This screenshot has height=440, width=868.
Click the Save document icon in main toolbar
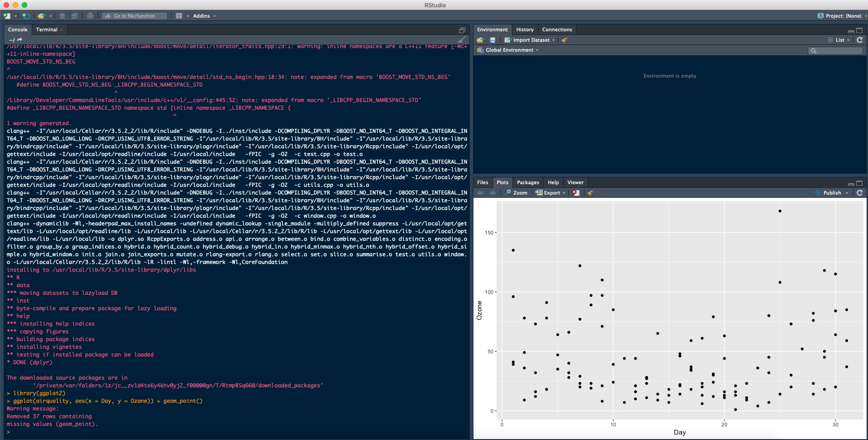click(x=62, y=16)
